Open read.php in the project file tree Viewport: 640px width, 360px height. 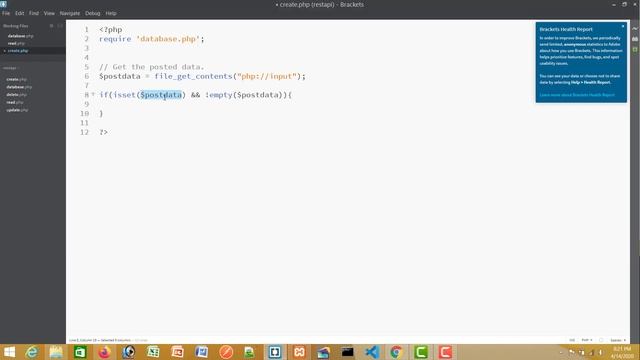16,102
